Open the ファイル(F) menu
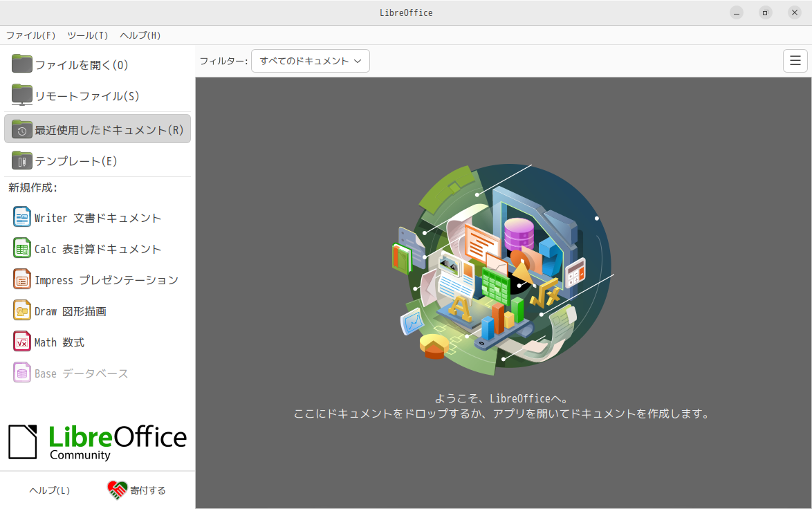Screen dimensions: 812x509 coord(30,35)
